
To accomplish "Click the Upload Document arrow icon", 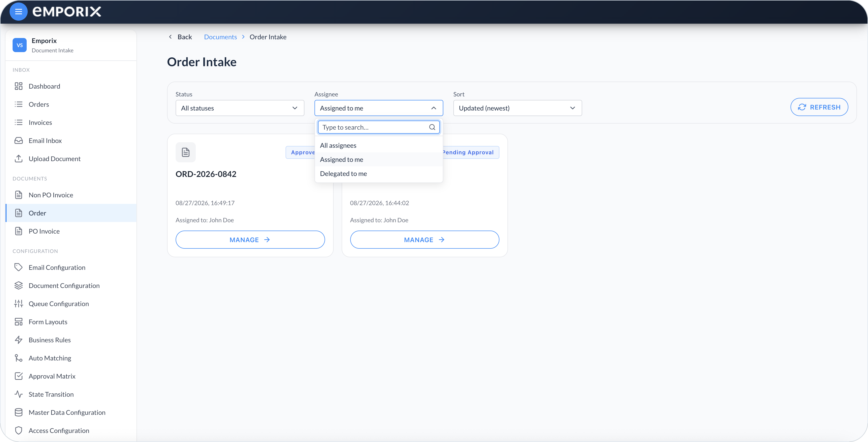I will coord(19,159).
